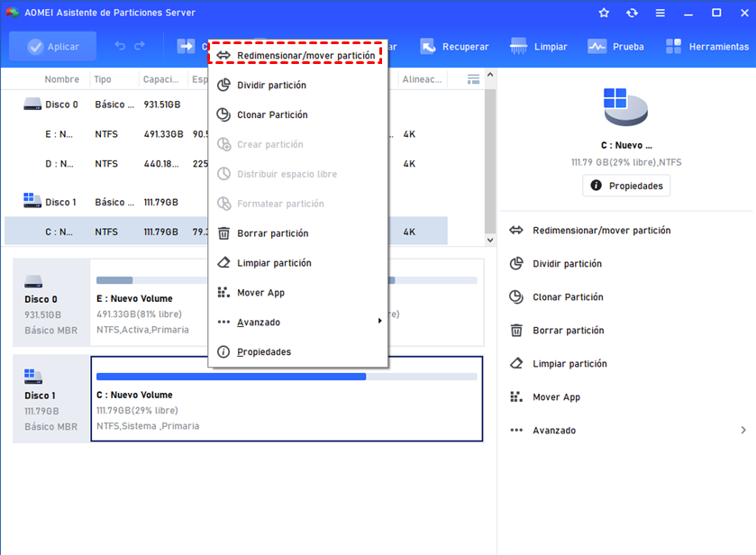Click the trash icon beside Borrar partición in menu

click(x=223, y=233)
